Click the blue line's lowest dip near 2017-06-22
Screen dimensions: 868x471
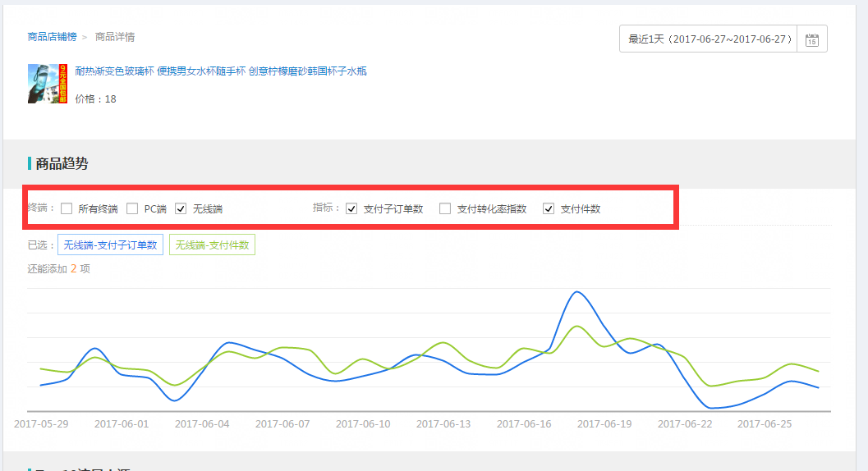(712, 407)
